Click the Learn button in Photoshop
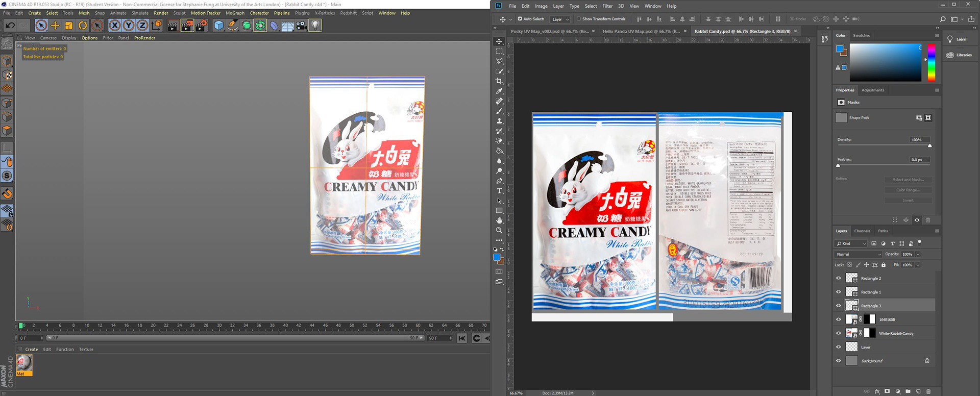 tap(957, 39)
